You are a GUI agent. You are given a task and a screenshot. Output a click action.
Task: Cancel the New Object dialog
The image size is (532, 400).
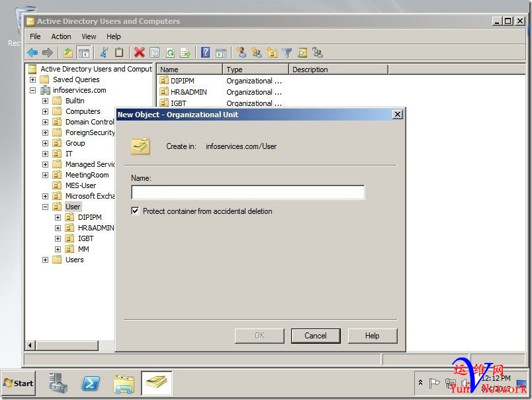pyautogui.click(x=316, y=336)
